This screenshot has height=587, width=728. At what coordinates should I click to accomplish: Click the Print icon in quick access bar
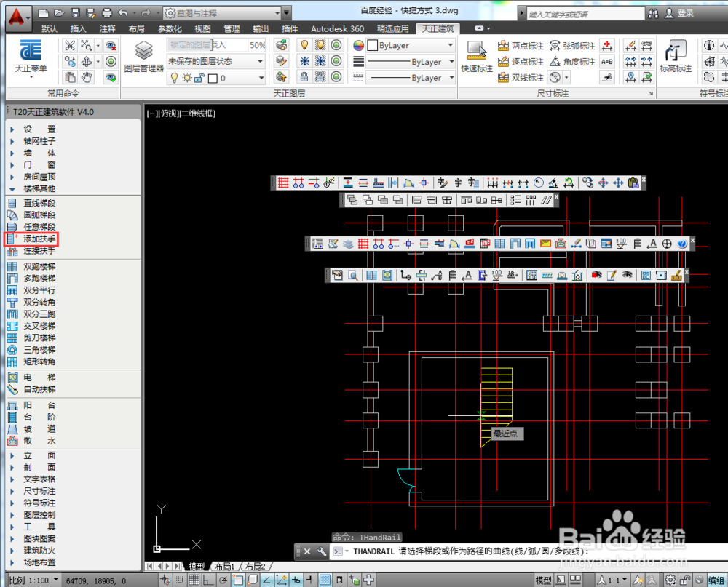pyautogui.click(x=107, y=13)
